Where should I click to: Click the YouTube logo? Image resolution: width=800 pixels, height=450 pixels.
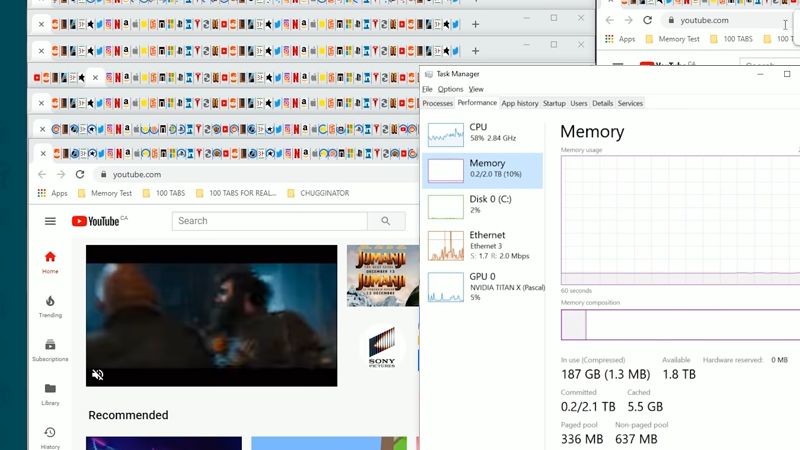[x=96, y=221]
